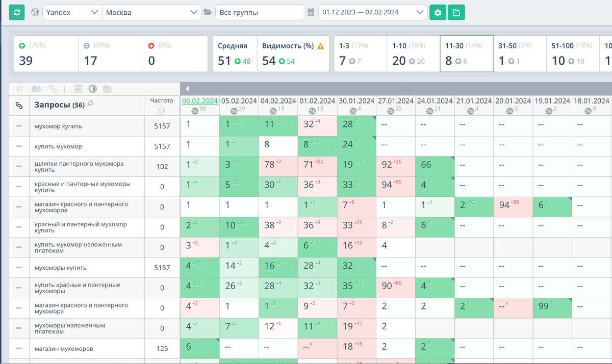Click the green export/share button

(456, 12)
